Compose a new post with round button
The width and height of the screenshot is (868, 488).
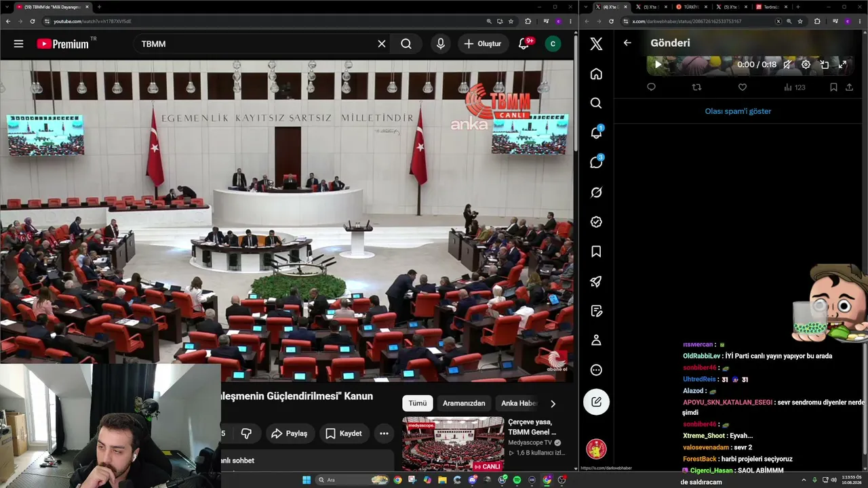596,402
